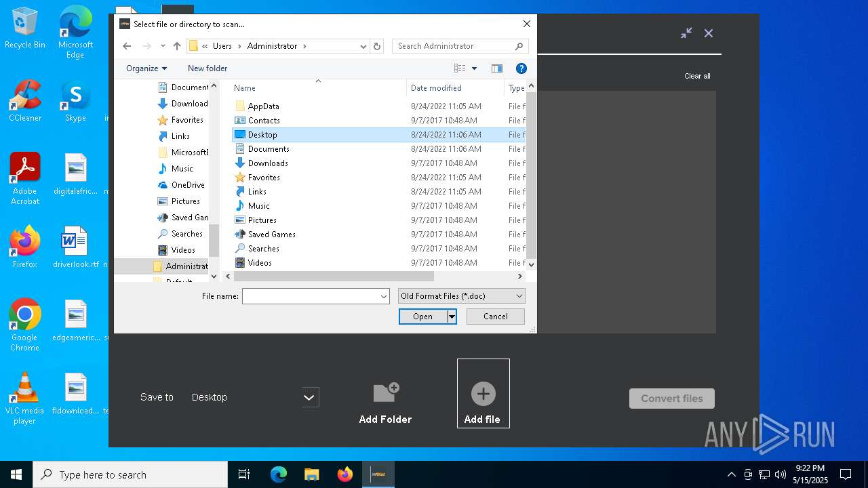868x488 pixels.
Task: Click the navigation pane scrollbar
Action: 214,241
